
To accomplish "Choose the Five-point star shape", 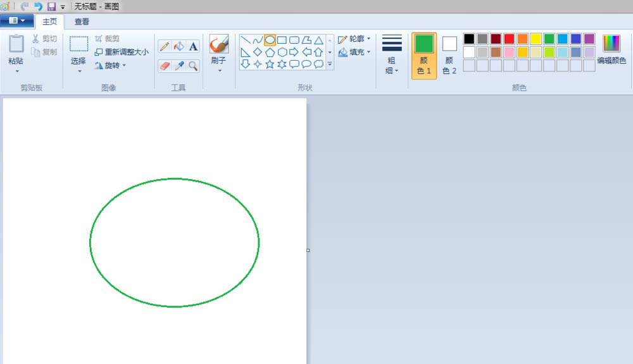I will 270,64.
